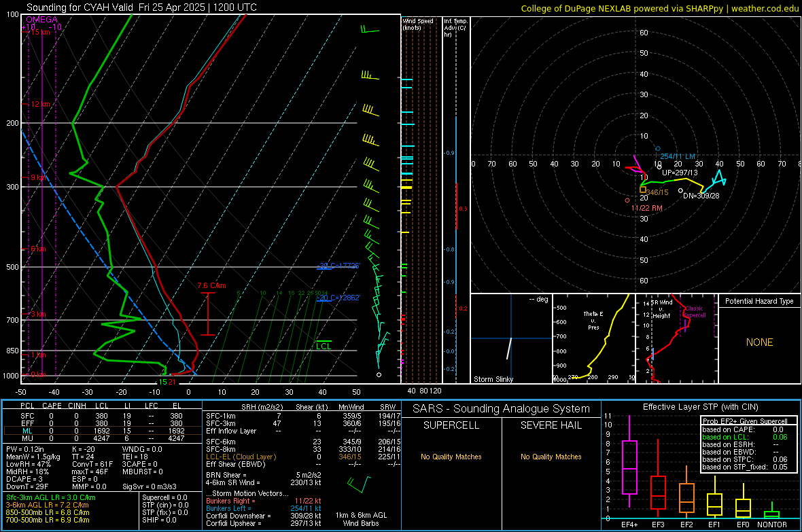Select the 6 km height marker
Screen dimensions: 802x532
point(38,249)
